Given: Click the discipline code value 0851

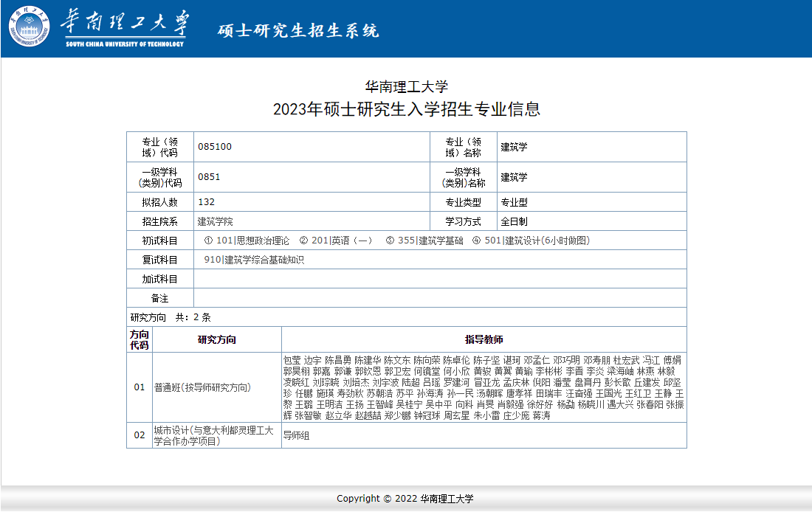Looking at the screenshot, I should point(209,176).
